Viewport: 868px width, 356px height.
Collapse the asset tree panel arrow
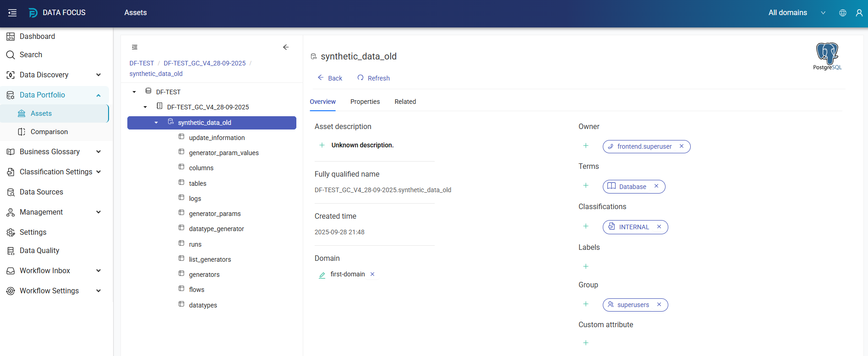pyautogui.click(x=286, y=47)
